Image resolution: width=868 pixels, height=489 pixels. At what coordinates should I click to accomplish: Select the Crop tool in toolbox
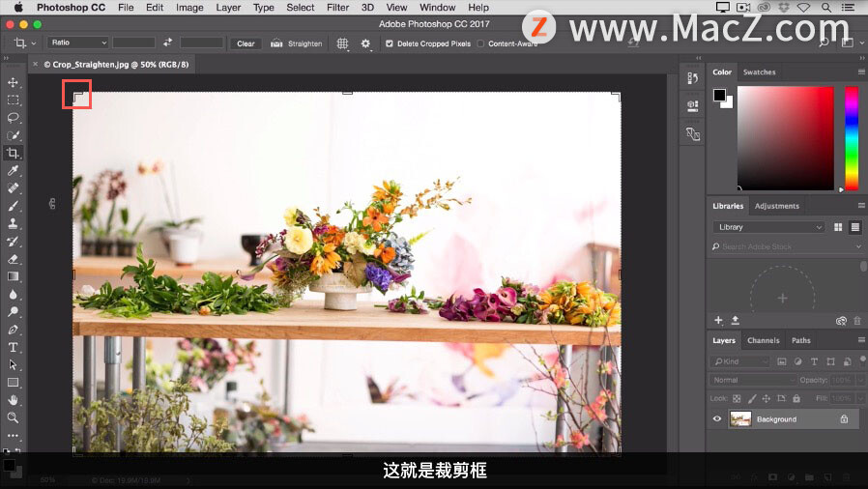13,154
